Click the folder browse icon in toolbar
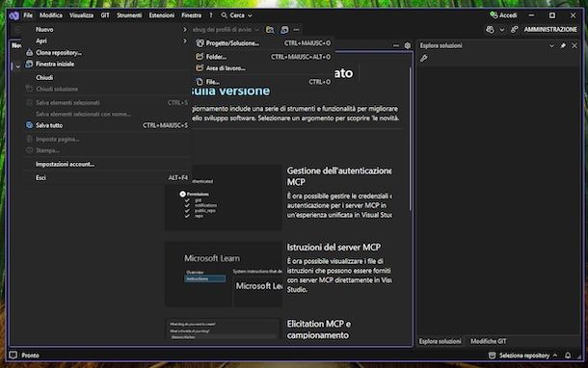 coord(270,30)
